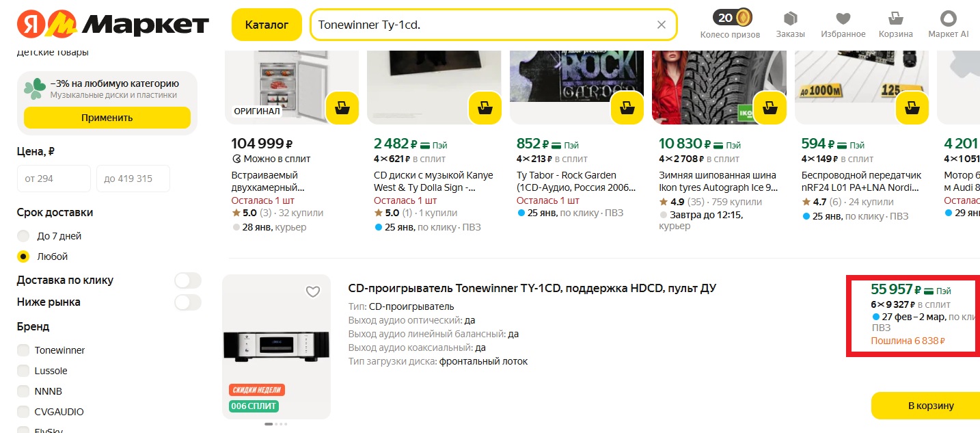
Task: Open Маркет AI assistant icon
Action: 948,18
